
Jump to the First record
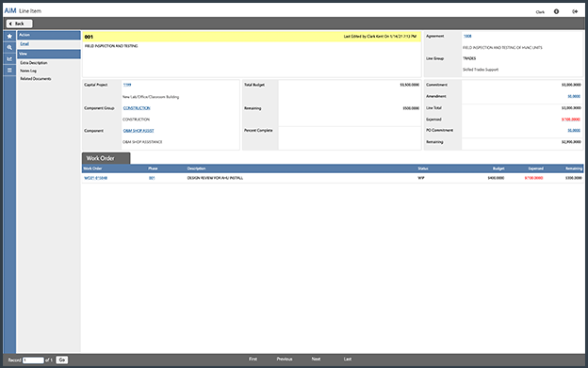click(x=253, y=359)
